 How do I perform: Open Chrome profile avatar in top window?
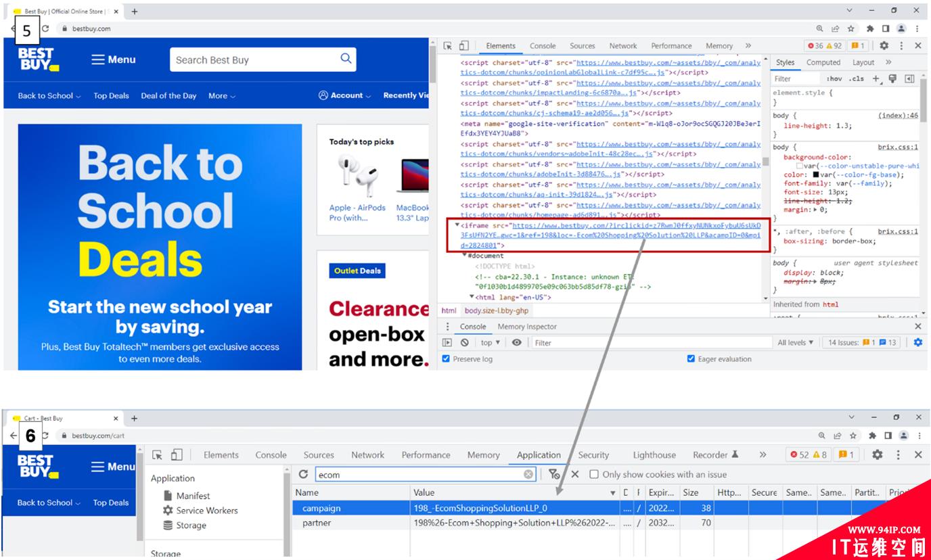(901, 28)
